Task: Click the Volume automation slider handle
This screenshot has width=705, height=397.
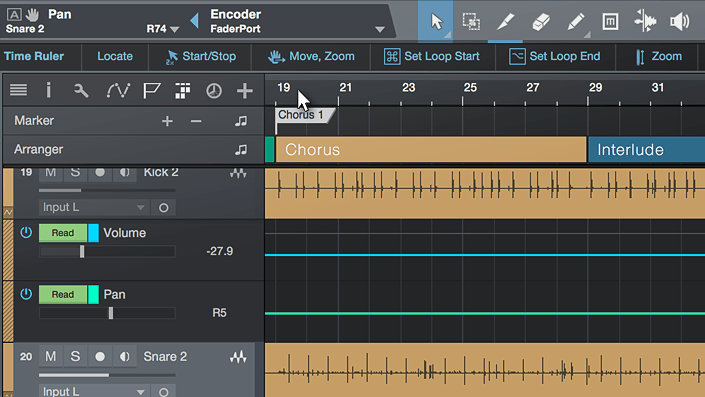Action: pyautogui.click(x=82, y=251)
